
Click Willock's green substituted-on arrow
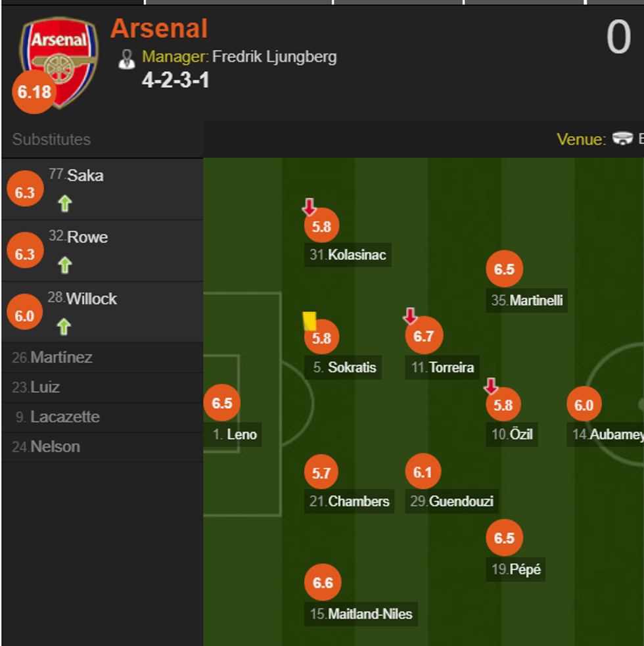(64, 327)
